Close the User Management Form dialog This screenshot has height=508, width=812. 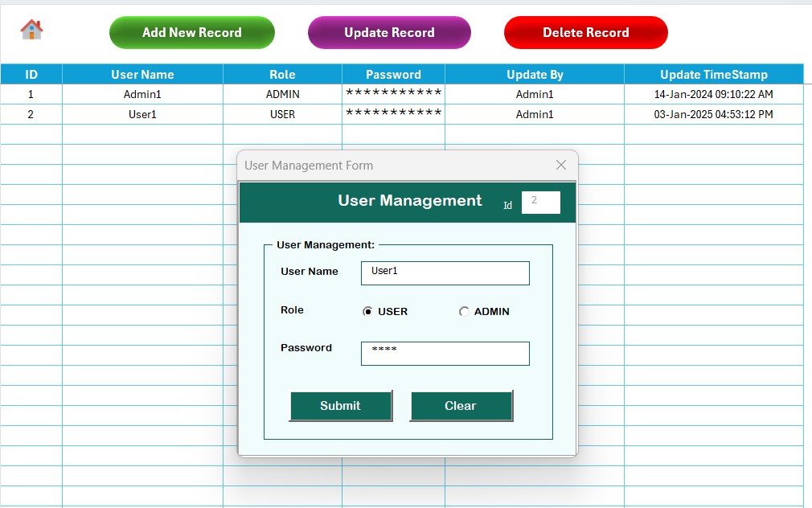[x=561, y=165]
